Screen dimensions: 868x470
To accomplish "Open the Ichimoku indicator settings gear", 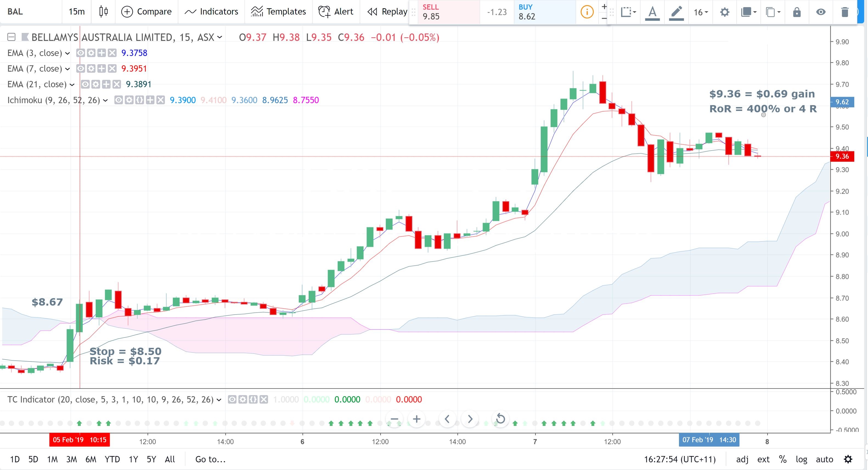I will [129, 100].
